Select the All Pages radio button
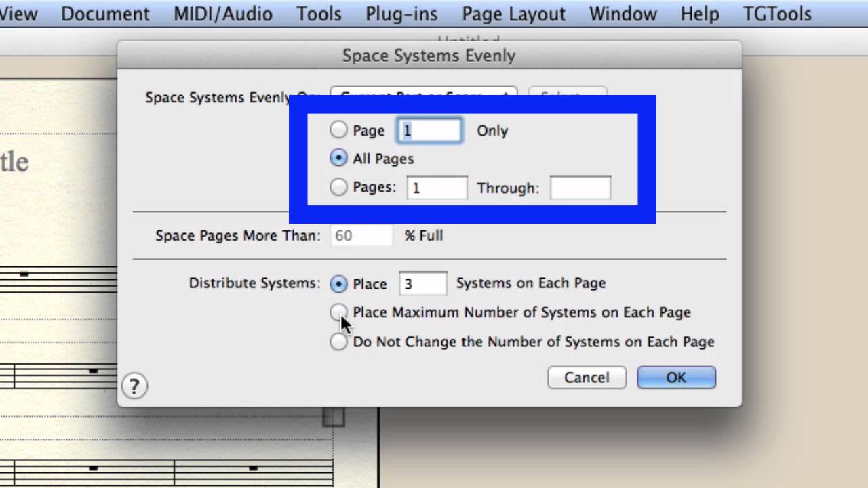This screenshot has width=868, height=488. point(338,158)
